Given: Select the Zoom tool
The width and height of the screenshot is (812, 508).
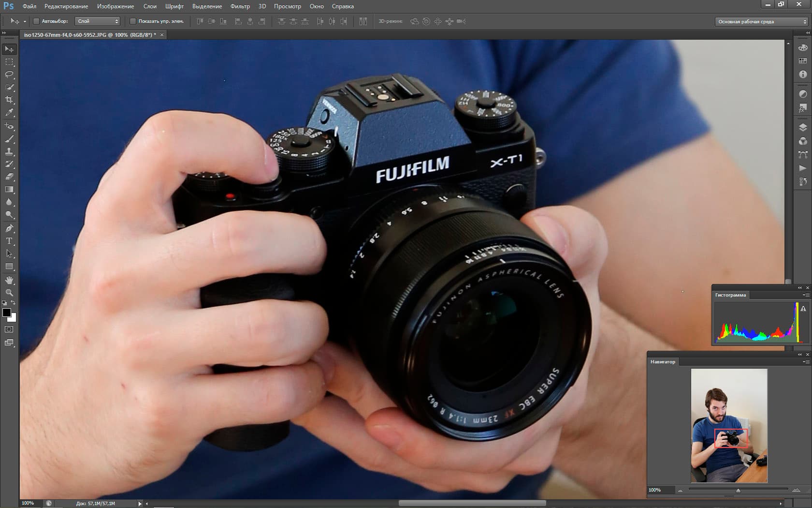Looking at the screenshot, I should 9,293.
